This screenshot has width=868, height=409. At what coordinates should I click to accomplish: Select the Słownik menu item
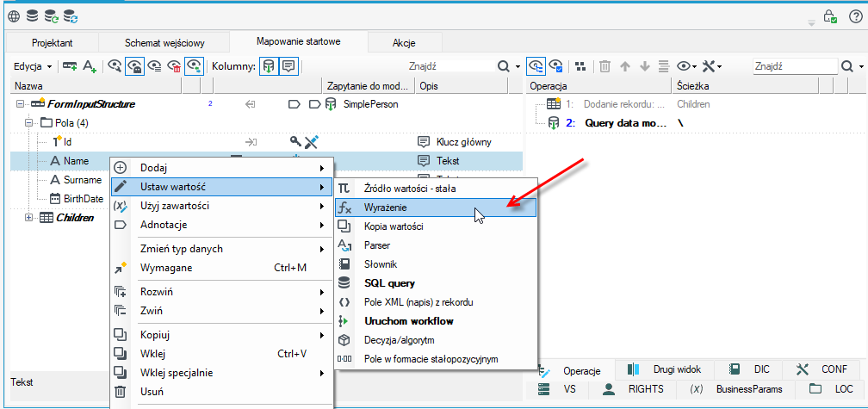point(436,264)
